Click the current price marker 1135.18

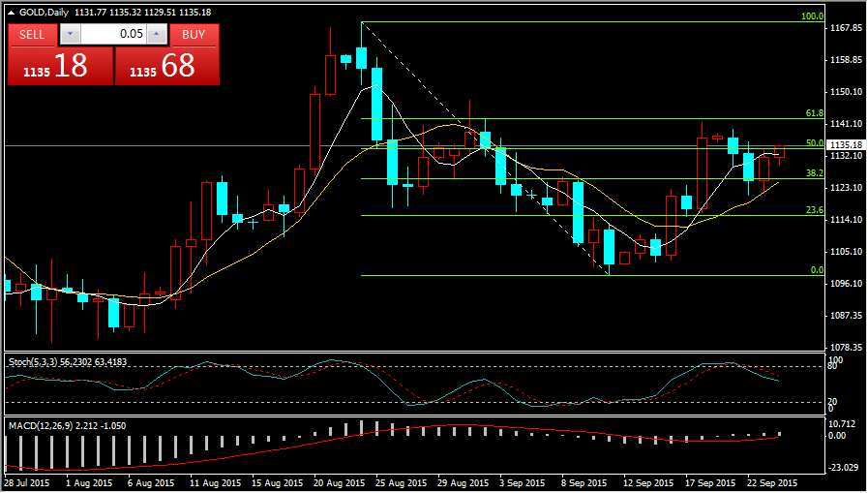click(846, 145)
